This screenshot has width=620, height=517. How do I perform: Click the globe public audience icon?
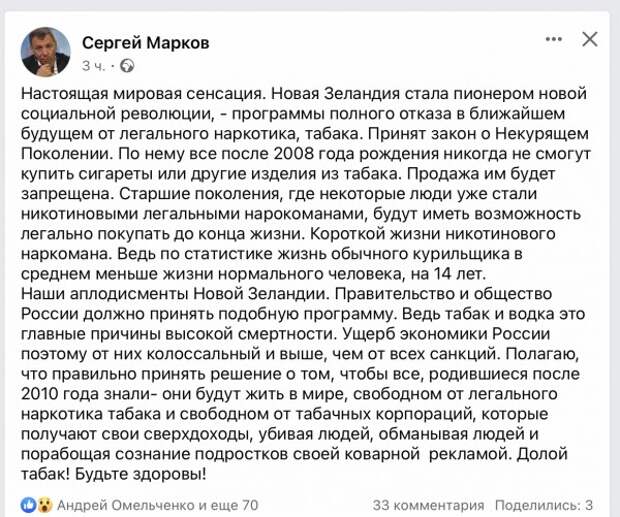point(127,66)
